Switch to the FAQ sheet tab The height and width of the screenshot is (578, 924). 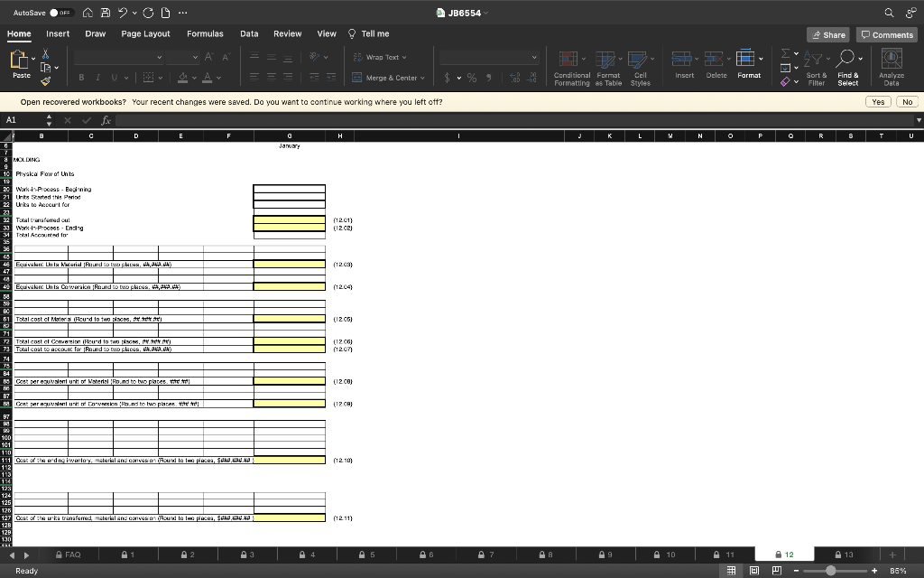pos(69,555)
